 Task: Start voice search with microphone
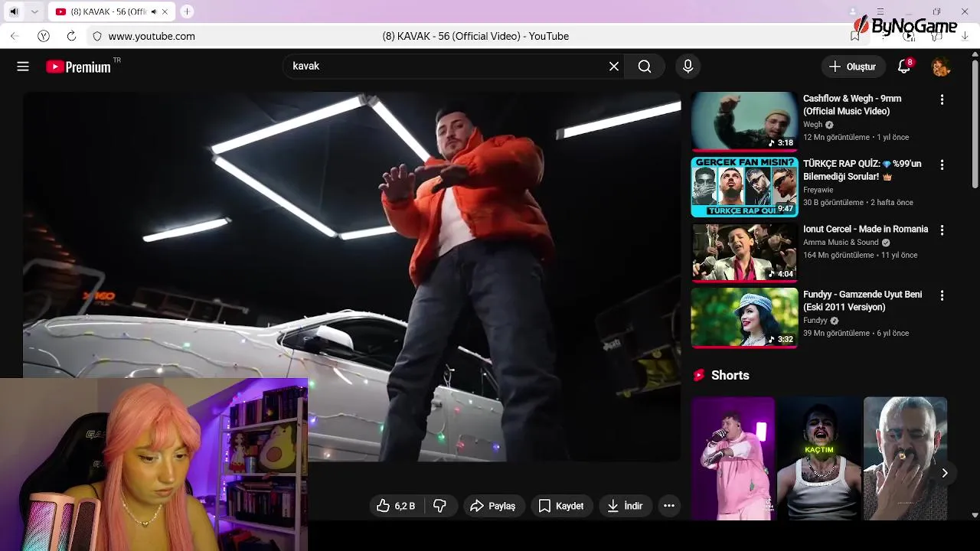(x=688, y=67)
